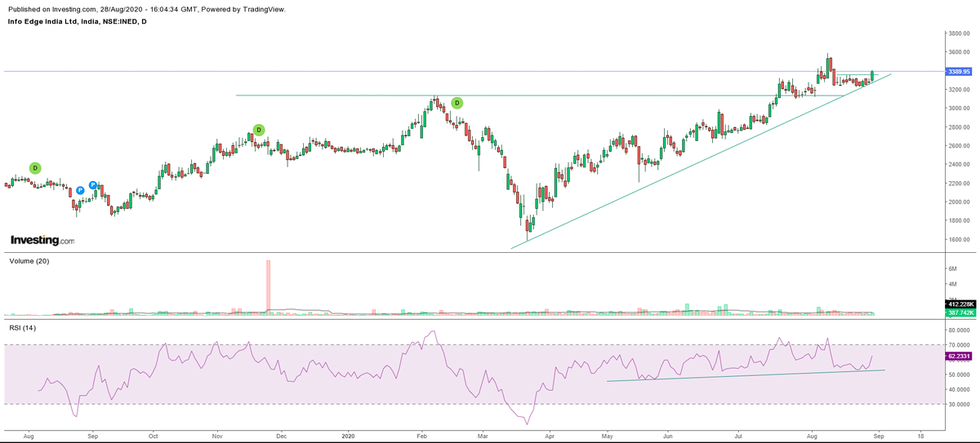Click the May label on the time axis

tap(607, 436)
